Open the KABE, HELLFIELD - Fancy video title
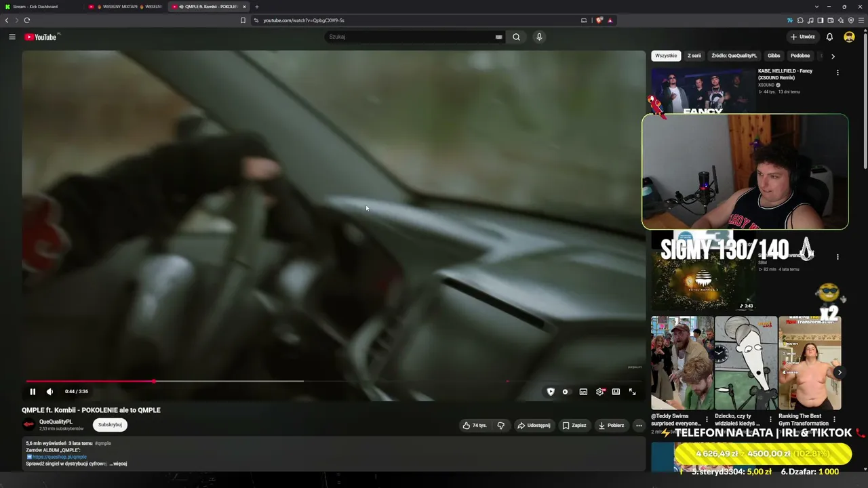The image size is (868, 488). pyautogui.click(x=785, y=74)
